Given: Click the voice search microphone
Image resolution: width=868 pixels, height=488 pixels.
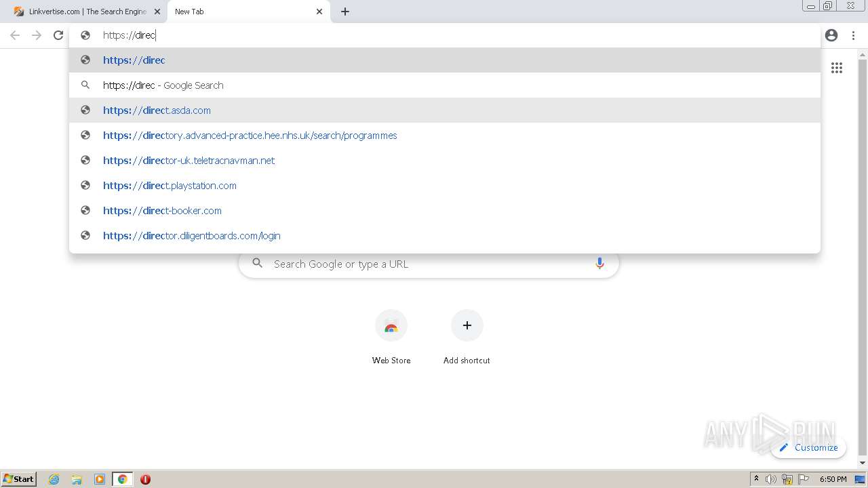Looking at the screenshot, I should pos(599,264).
